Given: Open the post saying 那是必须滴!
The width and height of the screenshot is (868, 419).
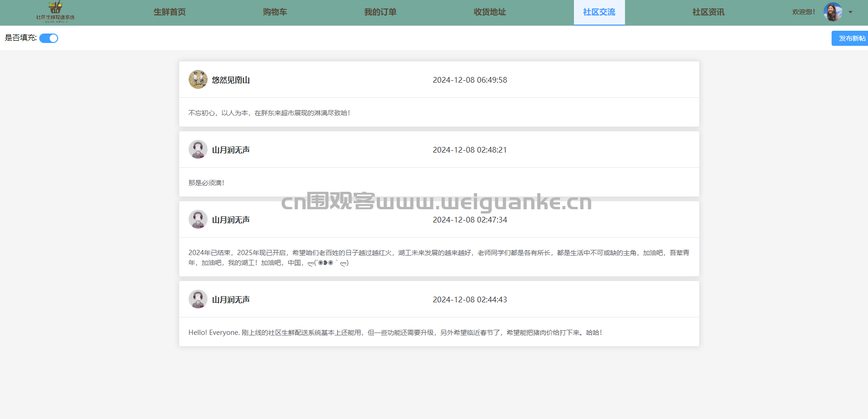Looking at the screenshot, I should point(207,183).
